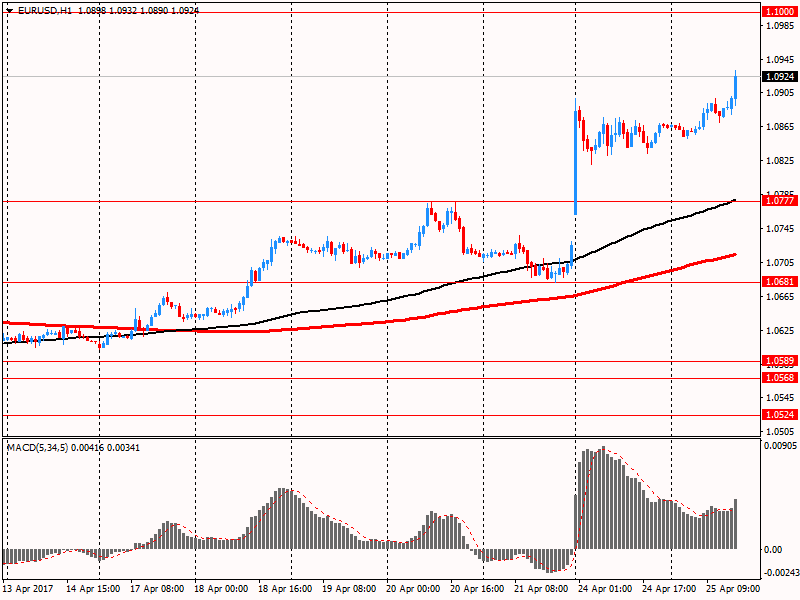Image resolution: width=800 pixels, height=600 pixels.
Task: Click the 21 Apr 08:00 time label
Action: point(541,589)
